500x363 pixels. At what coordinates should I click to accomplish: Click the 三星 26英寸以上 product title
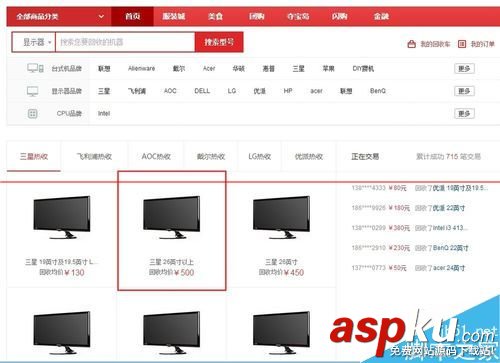point(172,262)
